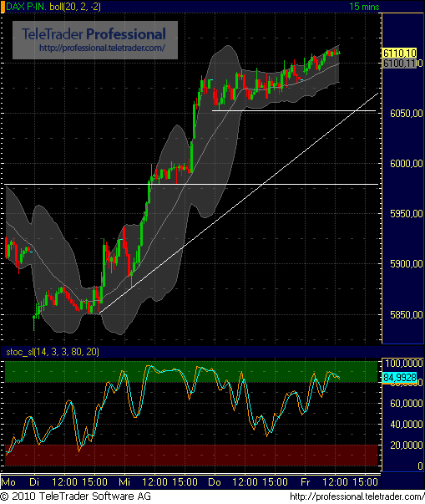425x504 pixels.
Task: Click the 'Di' day label on time axis
Action: [34, 482]
